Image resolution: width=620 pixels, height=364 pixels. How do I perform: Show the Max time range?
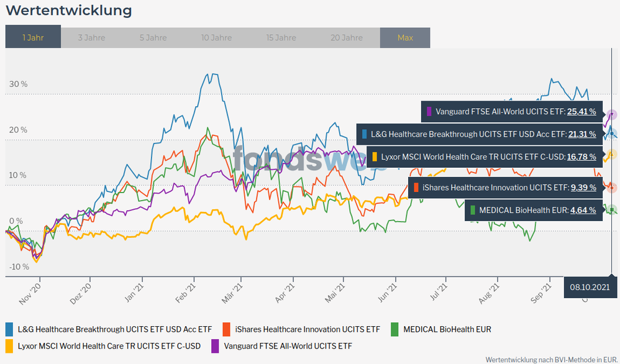pos(405,37)
